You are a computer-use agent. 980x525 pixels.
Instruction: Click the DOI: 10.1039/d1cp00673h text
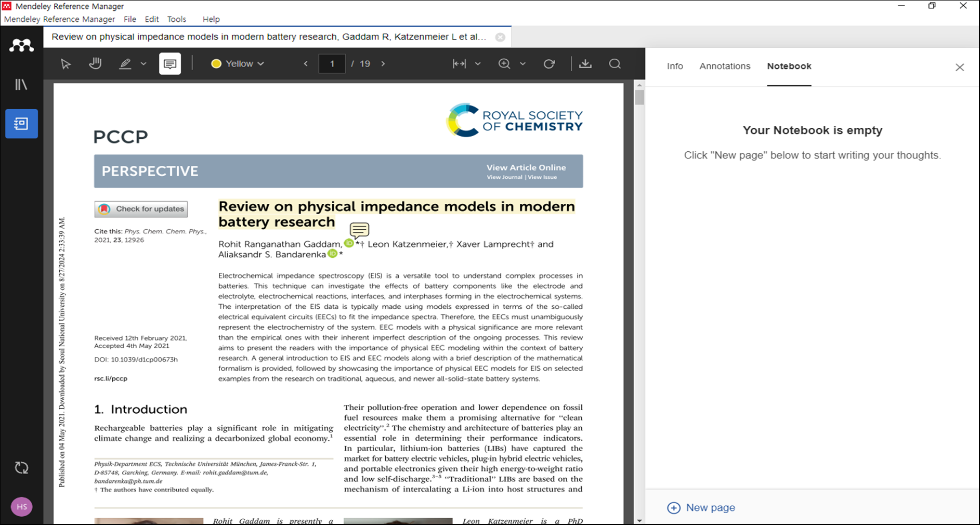coord(136,360)
